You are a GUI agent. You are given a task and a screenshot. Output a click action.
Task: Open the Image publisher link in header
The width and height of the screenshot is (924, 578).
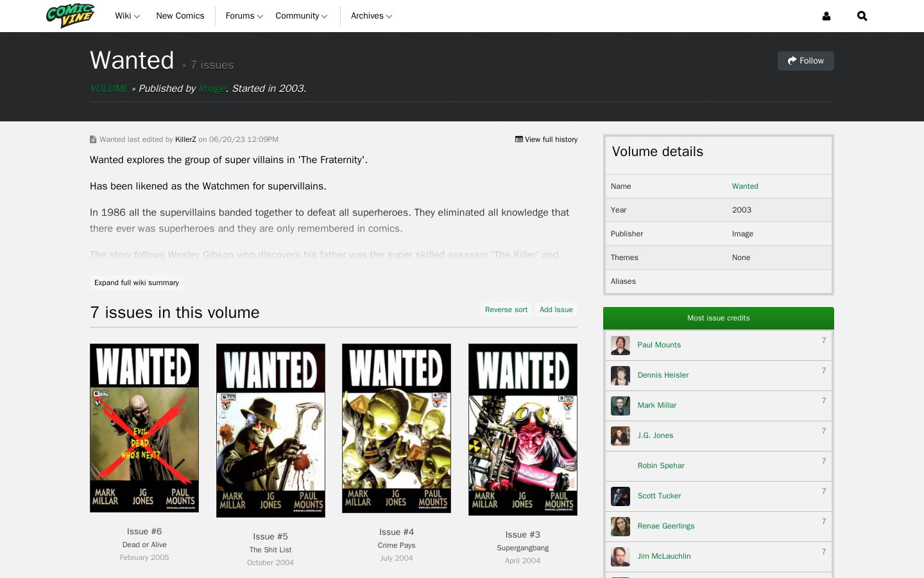tap(212, 89)
